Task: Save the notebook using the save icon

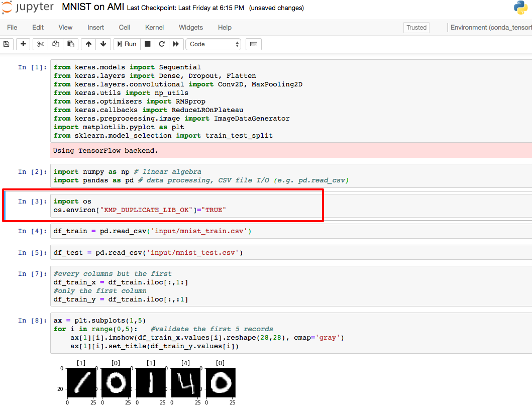Action: point(7,44)
